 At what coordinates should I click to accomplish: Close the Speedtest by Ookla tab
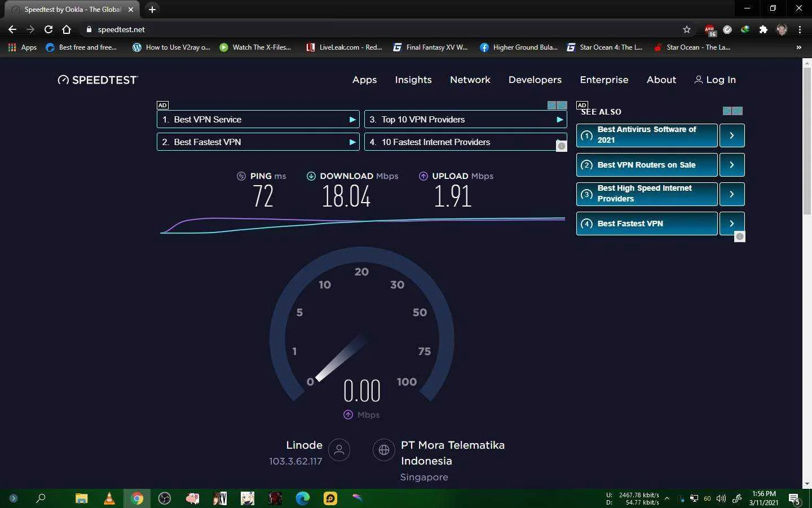[x=131, y=10]
